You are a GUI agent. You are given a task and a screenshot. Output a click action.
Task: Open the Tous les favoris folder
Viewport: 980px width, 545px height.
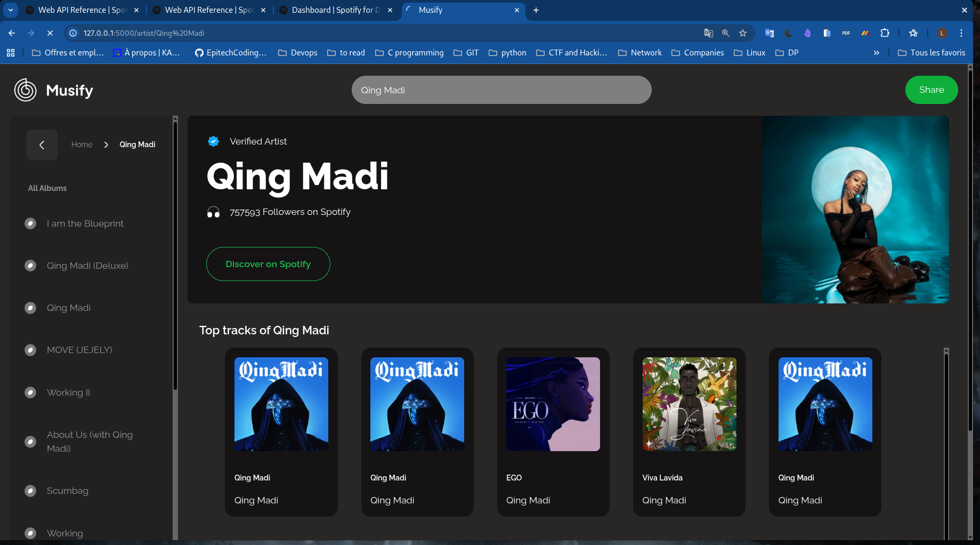pyautogui.click(x=932, y=53)
